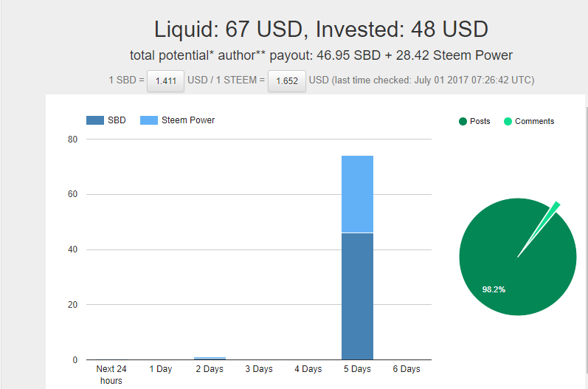Click the dark green Posts legend dot

[463, 121]
